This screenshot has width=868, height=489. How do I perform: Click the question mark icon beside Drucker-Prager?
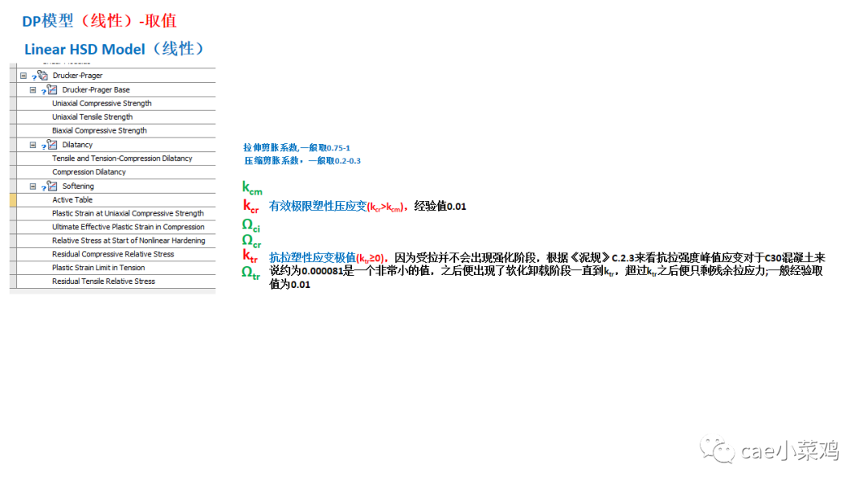pyautogui.click(x=33, y=75)
